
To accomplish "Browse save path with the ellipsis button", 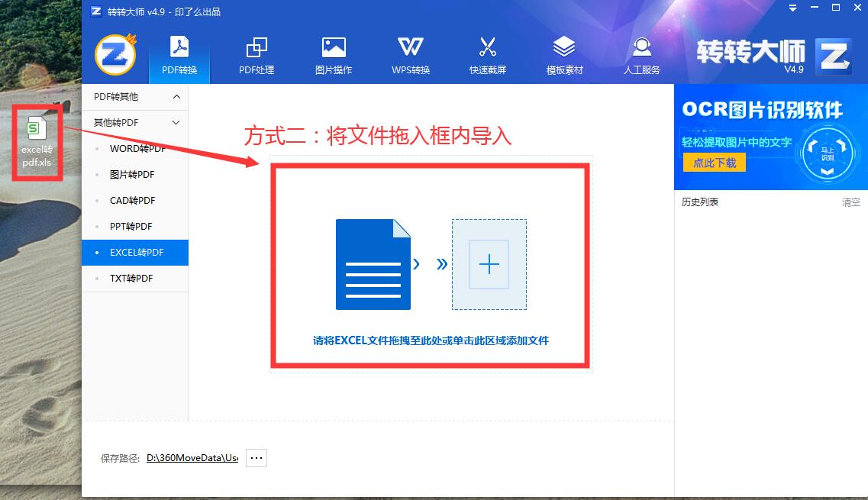I will click(x=257, y=458).
